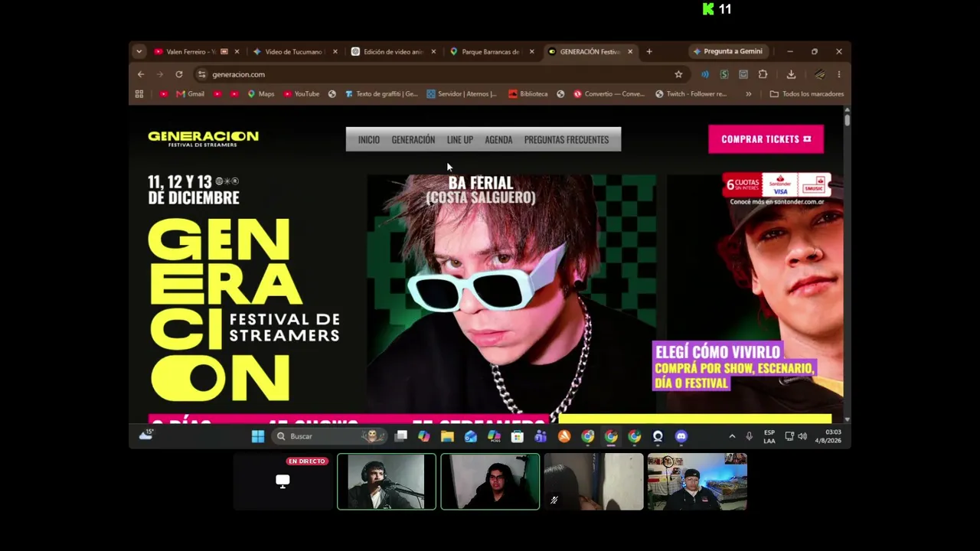Open INICIO in the site navigation
Image resolution: width=980 pixels, height=551 pixels.
pos(369,140)
